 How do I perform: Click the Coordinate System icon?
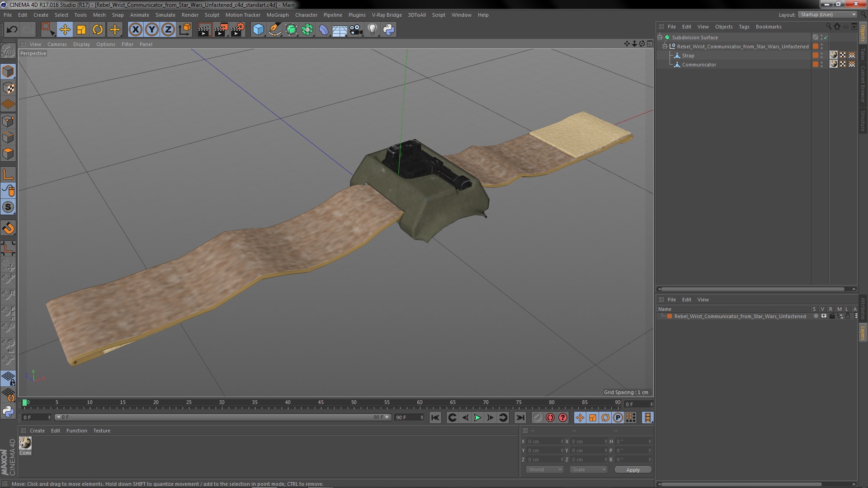coord(185,30)
